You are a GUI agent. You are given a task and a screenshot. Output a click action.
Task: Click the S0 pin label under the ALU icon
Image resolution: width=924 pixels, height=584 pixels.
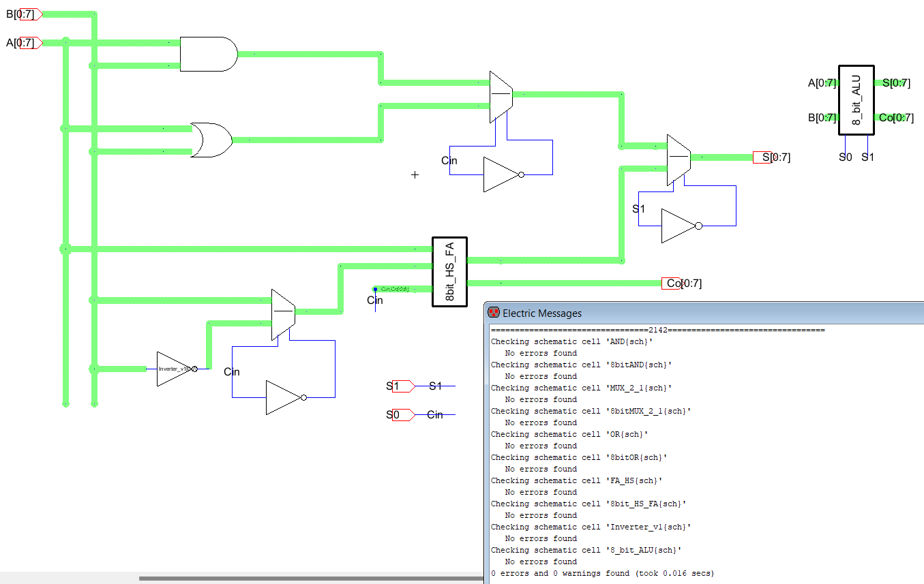coord(846,157)
